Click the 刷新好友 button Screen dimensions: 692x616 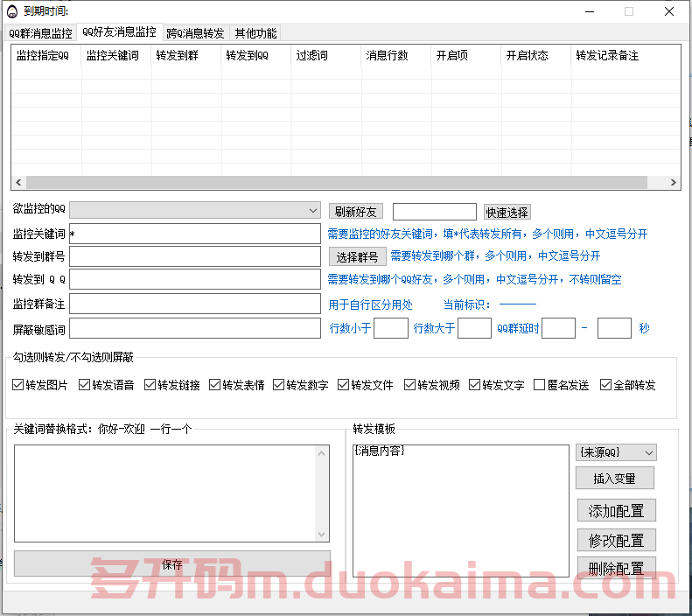point(355,212)
